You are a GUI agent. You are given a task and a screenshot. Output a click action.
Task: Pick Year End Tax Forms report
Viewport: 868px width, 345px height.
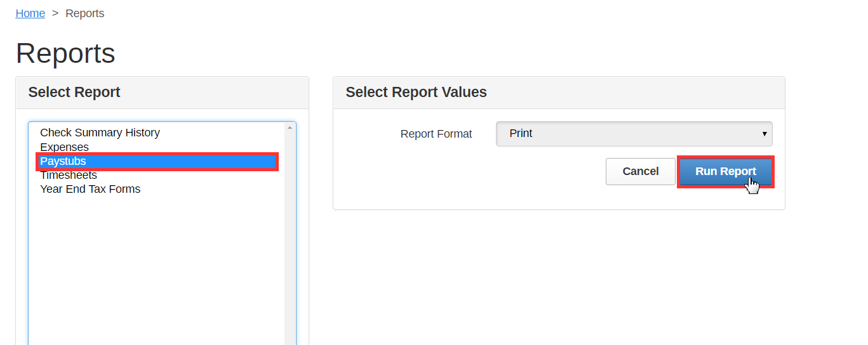(90, 189)
